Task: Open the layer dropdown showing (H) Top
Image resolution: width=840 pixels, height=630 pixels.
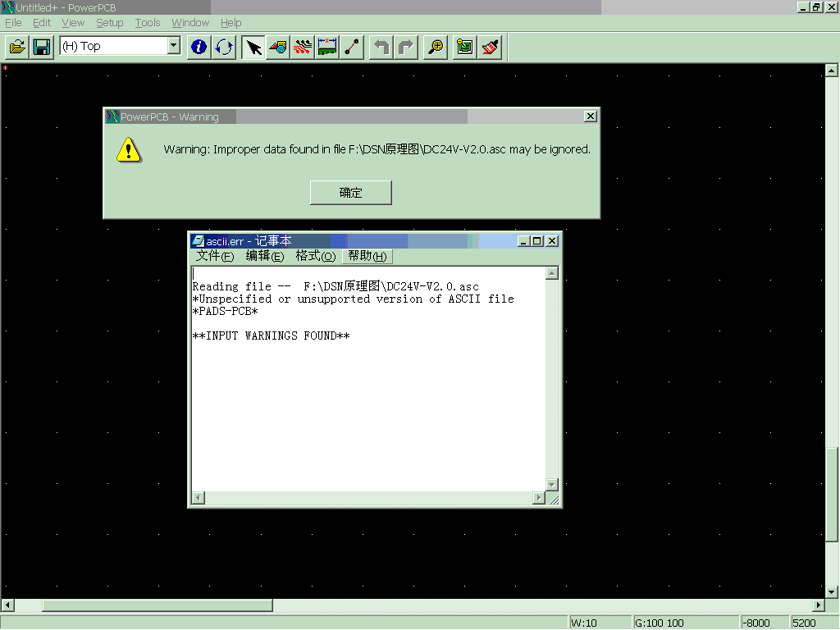Action: [174, 46]
